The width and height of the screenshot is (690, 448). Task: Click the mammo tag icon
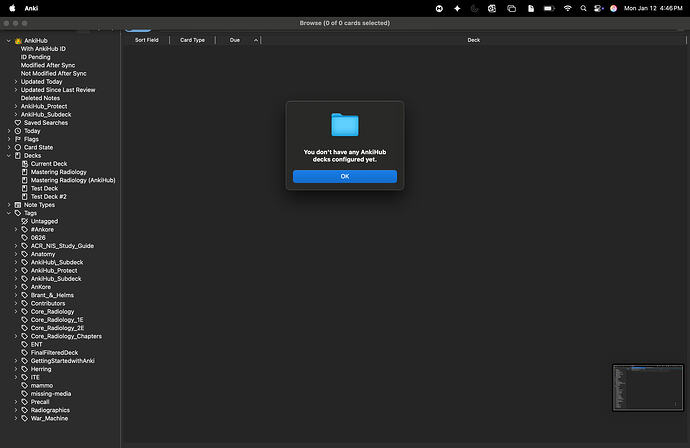pyautogui.click(x=25, y=386)
